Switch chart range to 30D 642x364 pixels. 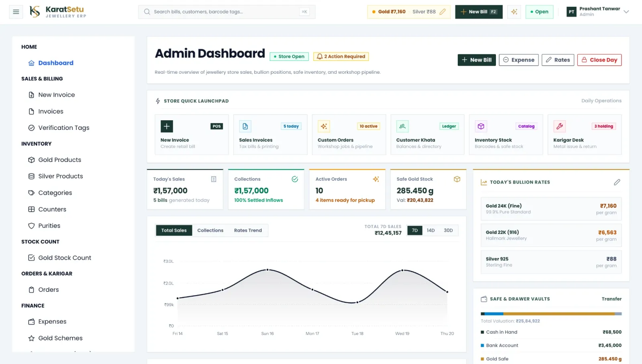coord(448,231)
